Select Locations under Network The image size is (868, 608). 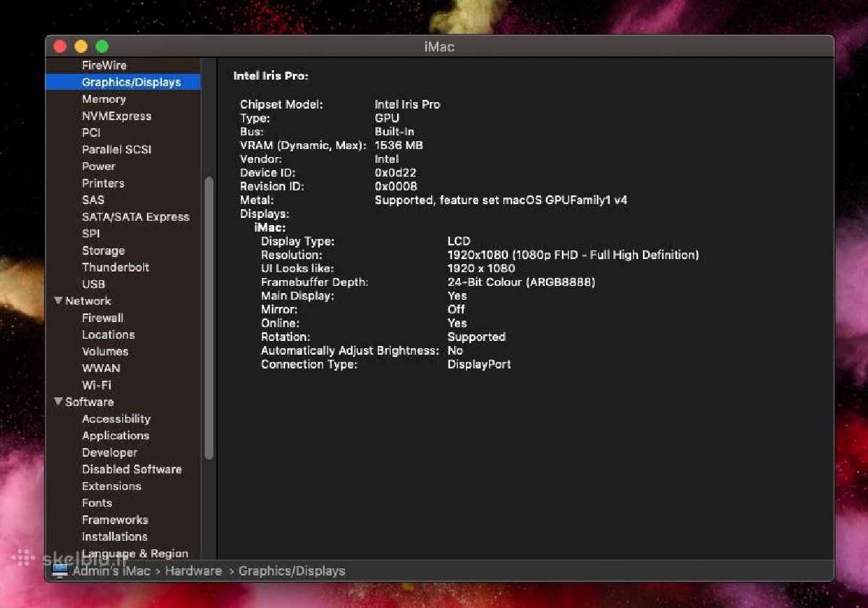click(108, 334)
